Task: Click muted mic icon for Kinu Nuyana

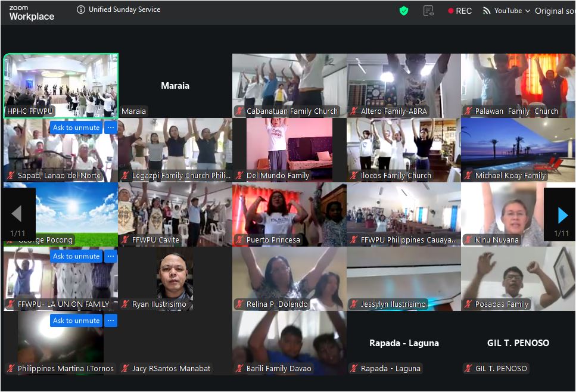Action: pos(468,240)
